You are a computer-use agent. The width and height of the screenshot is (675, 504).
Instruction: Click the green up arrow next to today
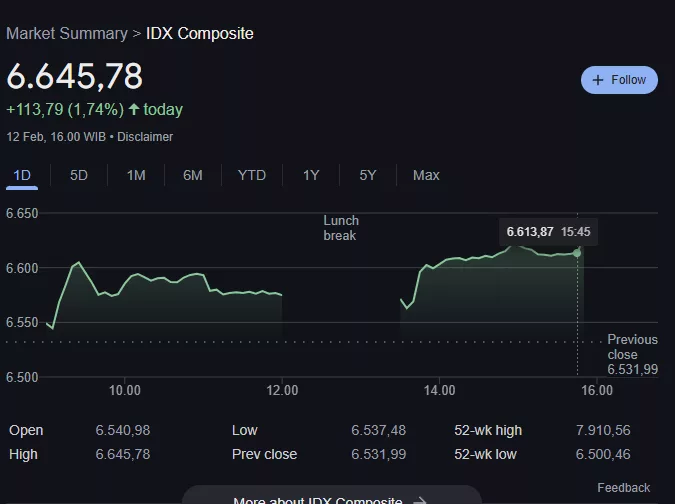click(134, 109)
